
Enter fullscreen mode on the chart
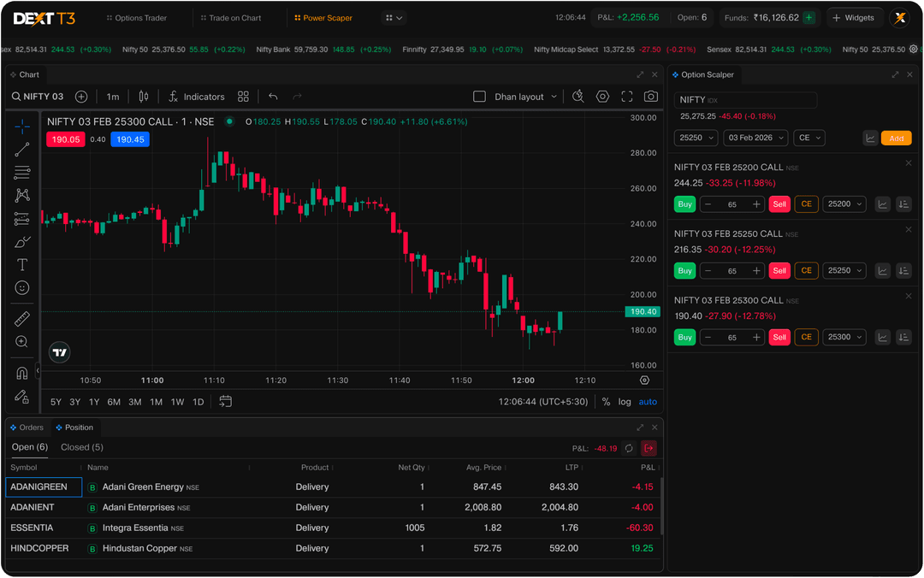[626, 97]
